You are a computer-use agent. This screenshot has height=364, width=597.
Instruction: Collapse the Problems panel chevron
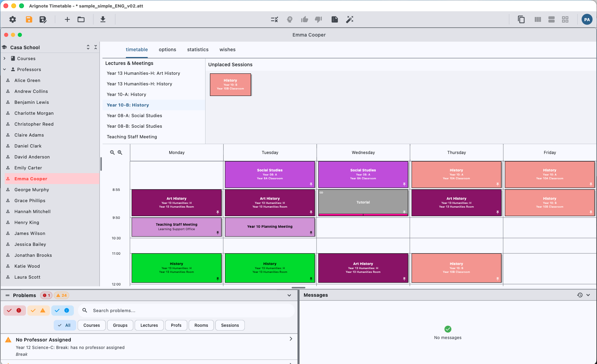289,295
